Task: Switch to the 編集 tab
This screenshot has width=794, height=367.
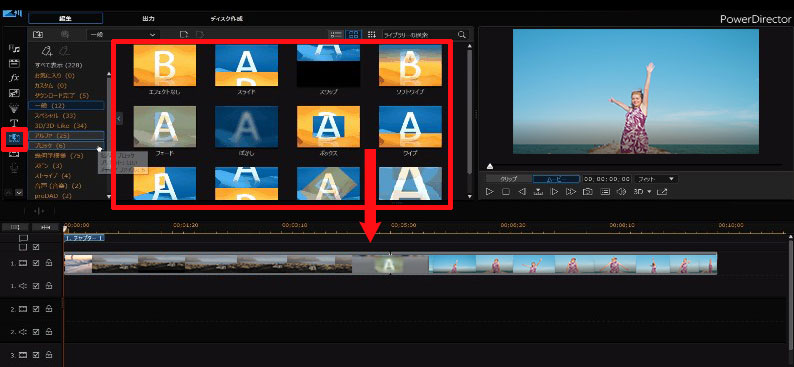Action: [x=65, y=19]
